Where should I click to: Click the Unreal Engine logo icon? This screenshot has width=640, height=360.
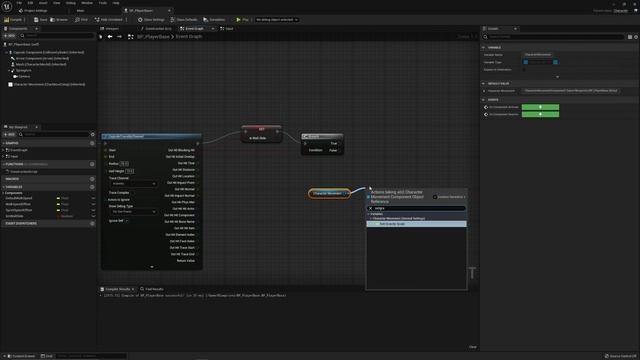coord(7,7)
